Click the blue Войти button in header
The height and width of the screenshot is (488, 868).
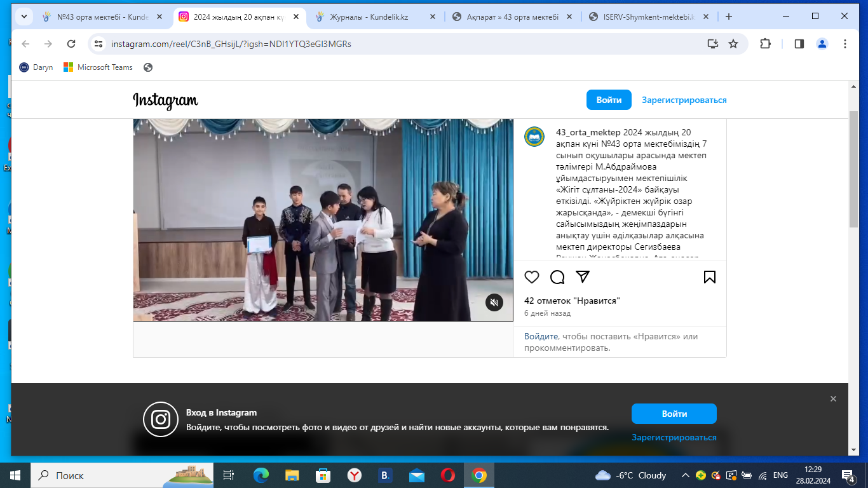[609, 100]
